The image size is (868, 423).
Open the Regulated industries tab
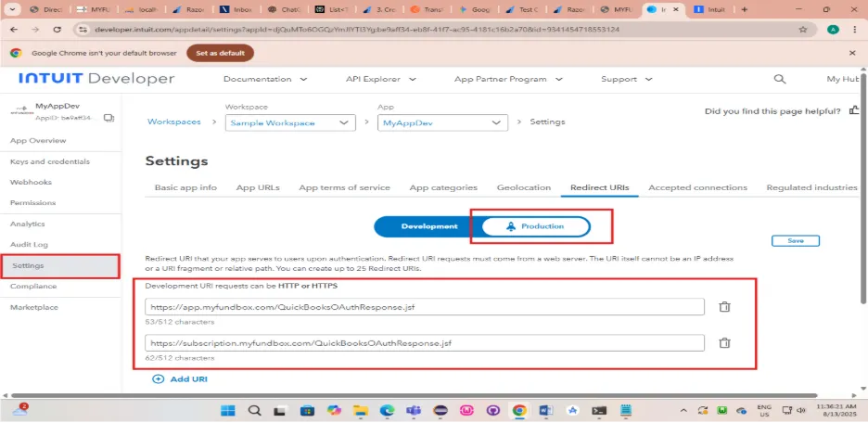811,187
